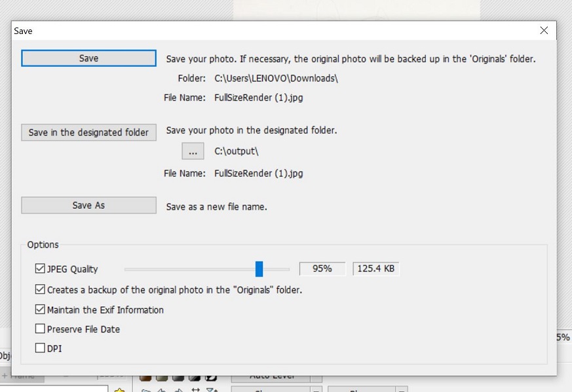The image size is (572, 392).
Task: Disable backup to the Originals folder checkbox
Action: coord(40,289)
